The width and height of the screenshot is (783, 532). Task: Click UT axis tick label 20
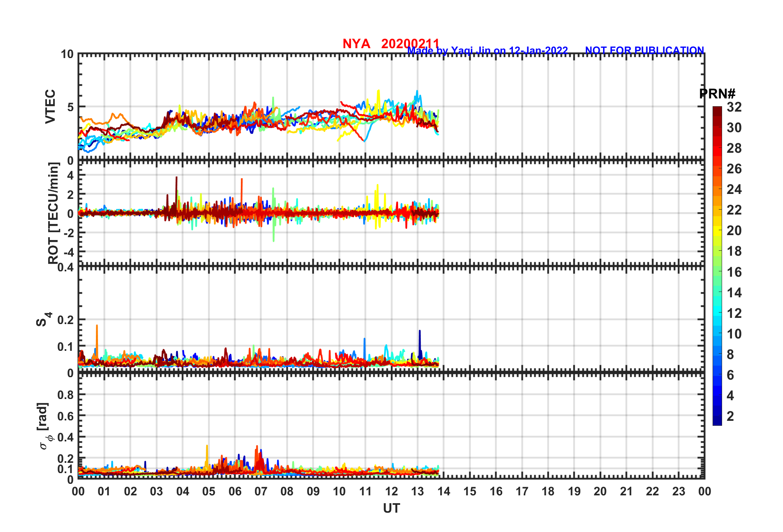click(x=600, y=491)
